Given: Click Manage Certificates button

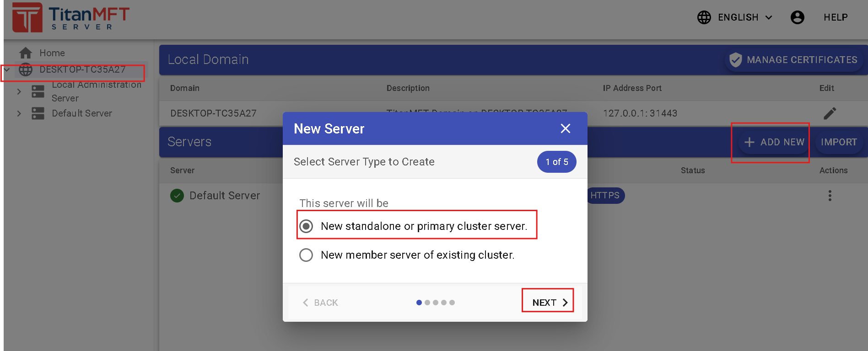Looking at the screenshot, I should pos(793,60).
